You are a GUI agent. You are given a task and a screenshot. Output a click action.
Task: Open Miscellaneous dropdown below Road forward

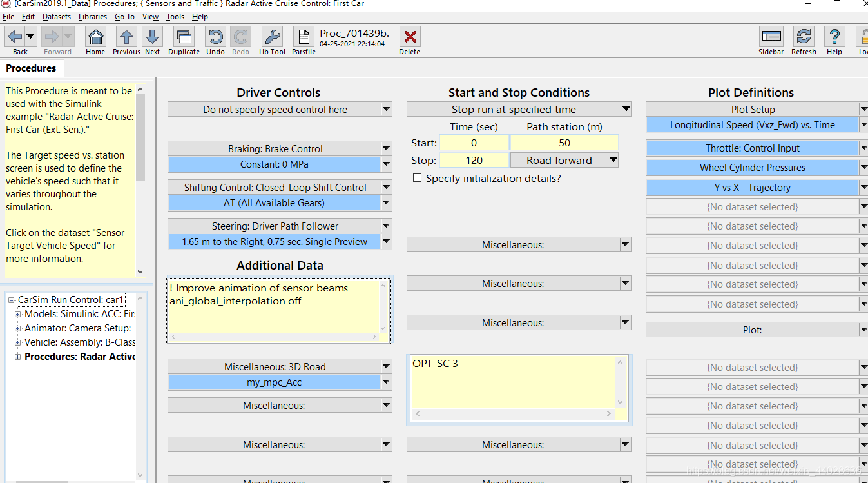[x=519, y=245]
